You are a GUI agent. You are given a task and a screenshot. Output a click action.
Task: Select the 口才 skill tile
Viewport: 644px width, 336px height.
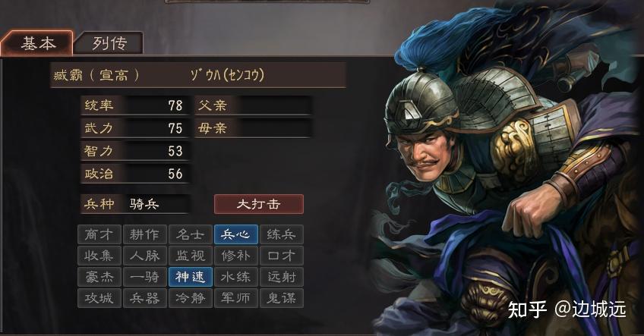282,256
